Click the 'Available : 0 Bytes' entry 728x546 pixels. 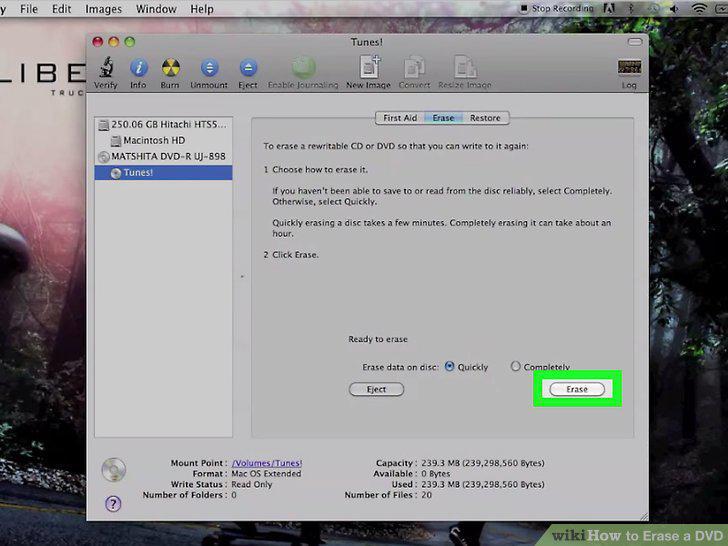pos(412,474)
